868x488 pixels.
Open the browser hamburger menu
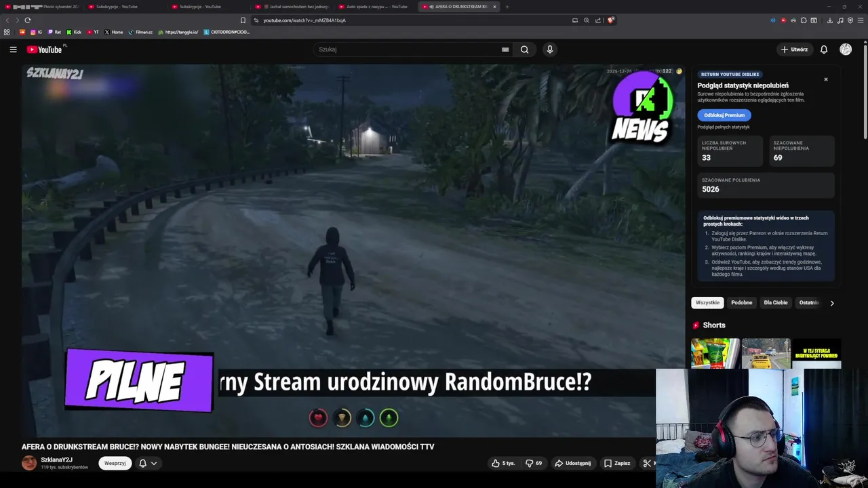pos(860,20)
